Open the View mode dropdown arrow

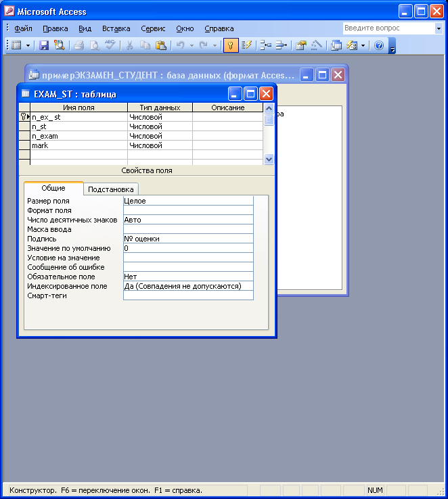[28, 45]
